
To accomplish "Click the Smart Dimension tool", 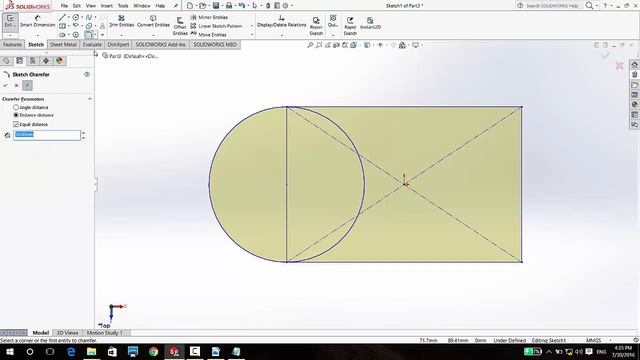I will pyautogui.click(x=37, y=21).
